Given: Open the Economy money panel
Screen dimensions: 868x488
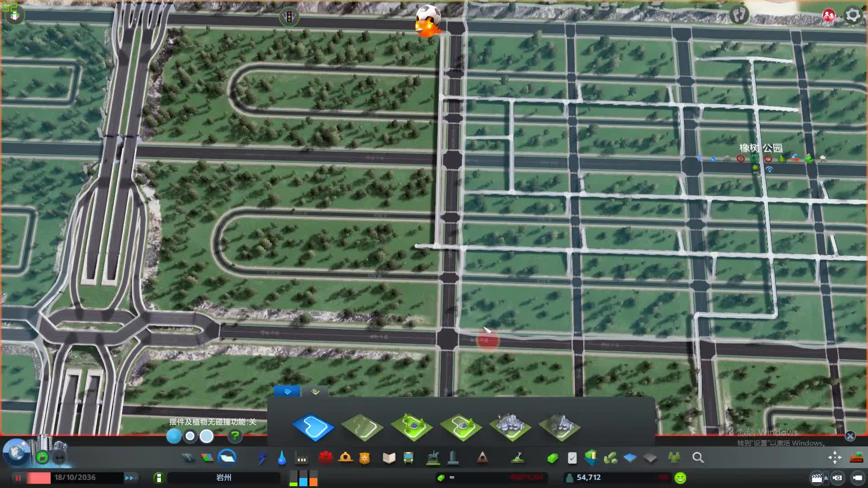Looking at the screenshot, I should (x=552, y=458).
